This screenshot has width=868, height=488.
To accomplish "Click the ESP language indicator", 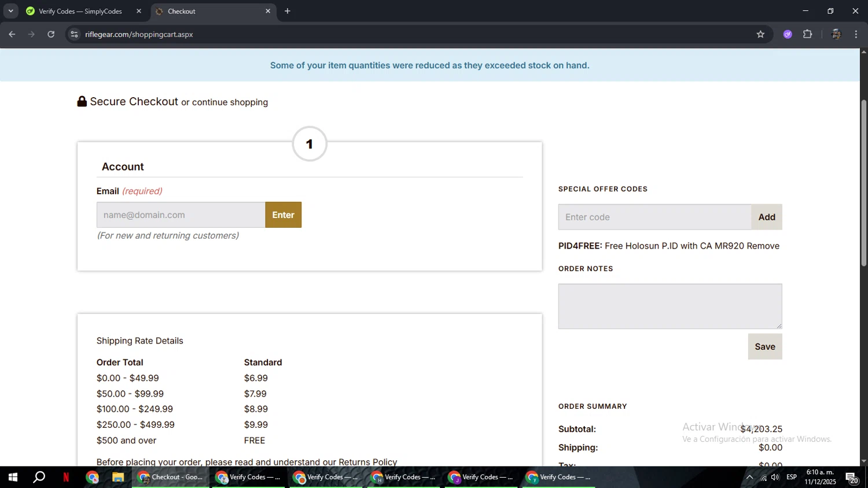I will point(792,477).
